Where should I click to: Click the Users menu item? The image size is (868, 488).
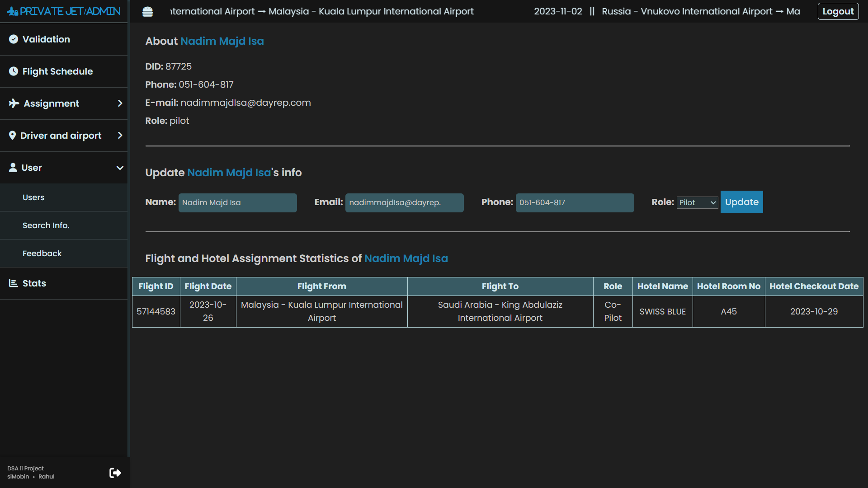click(34, 197)
